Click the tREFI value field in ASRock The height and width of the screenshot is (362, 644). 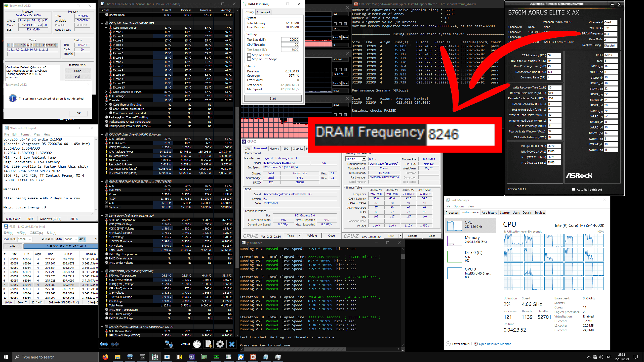[611, 55]
